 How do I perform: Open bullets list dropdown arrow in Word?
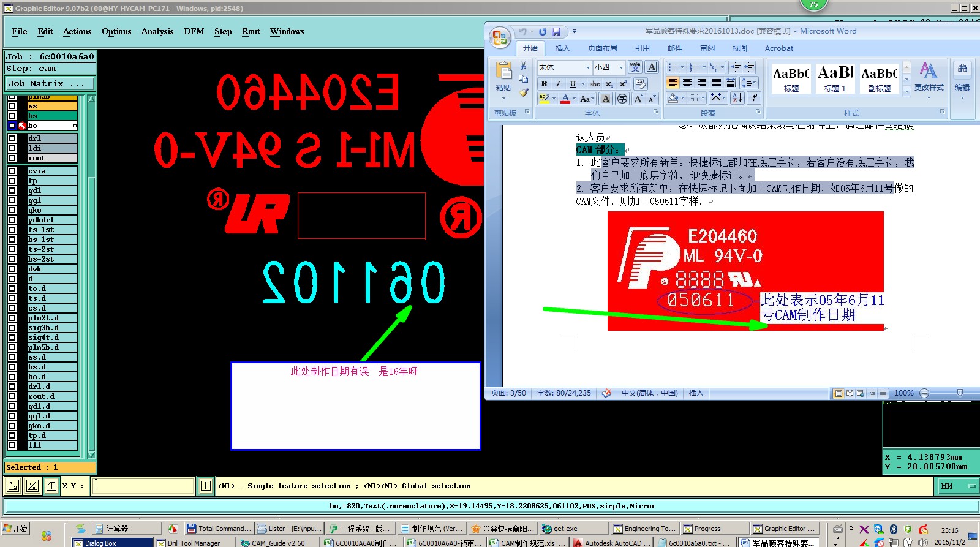(x=682, y=67)
